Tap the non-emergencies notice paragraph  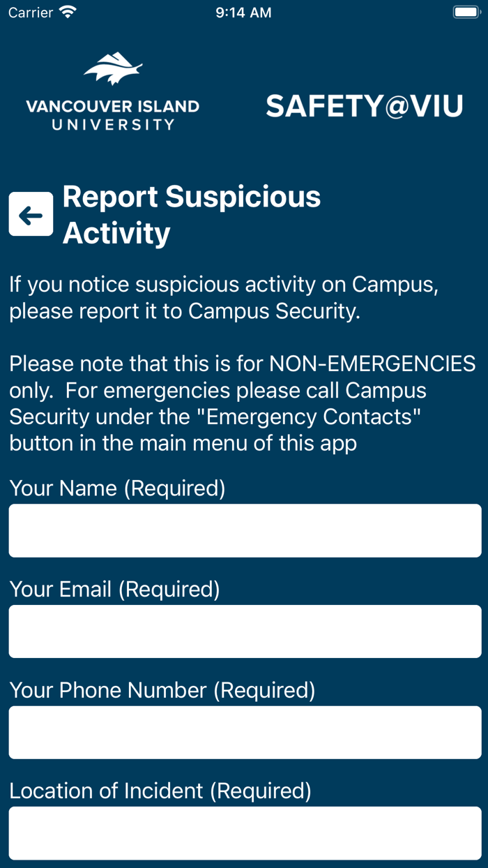pos(243,403)
